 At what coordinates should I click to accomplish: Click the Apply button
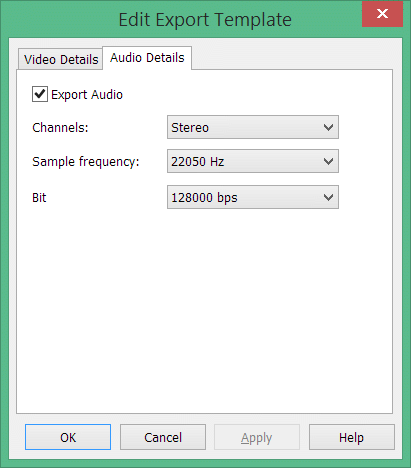pos(257,437)
